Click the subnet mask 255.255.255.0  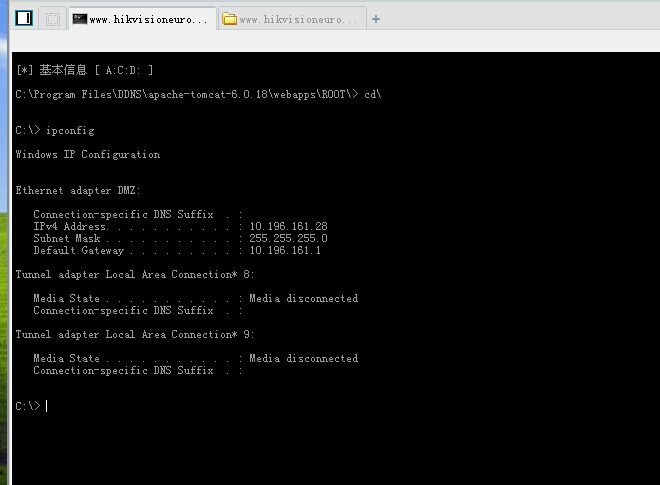click(x=288, y=238)
